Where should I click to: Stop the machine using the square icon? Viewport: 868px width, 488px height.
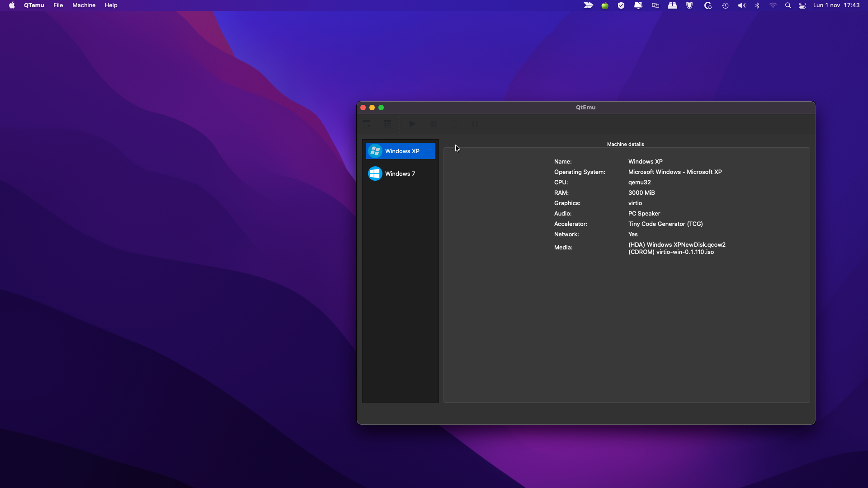coord(434,124)
